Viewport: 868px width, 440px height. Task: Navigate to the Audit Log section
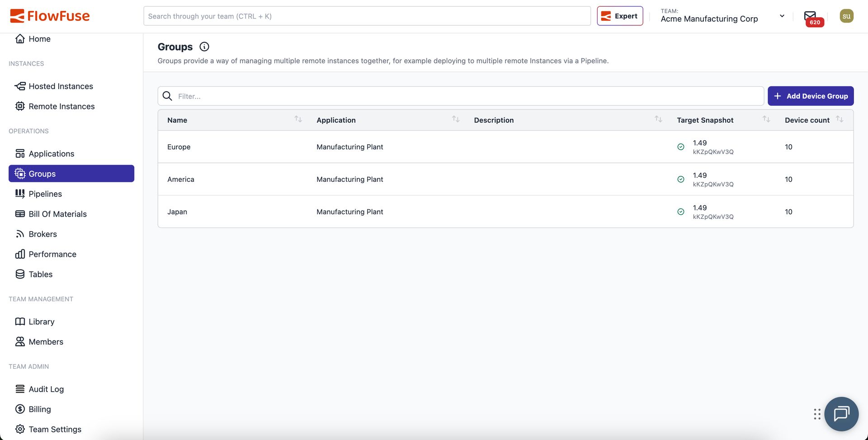(x=46, y=388)
